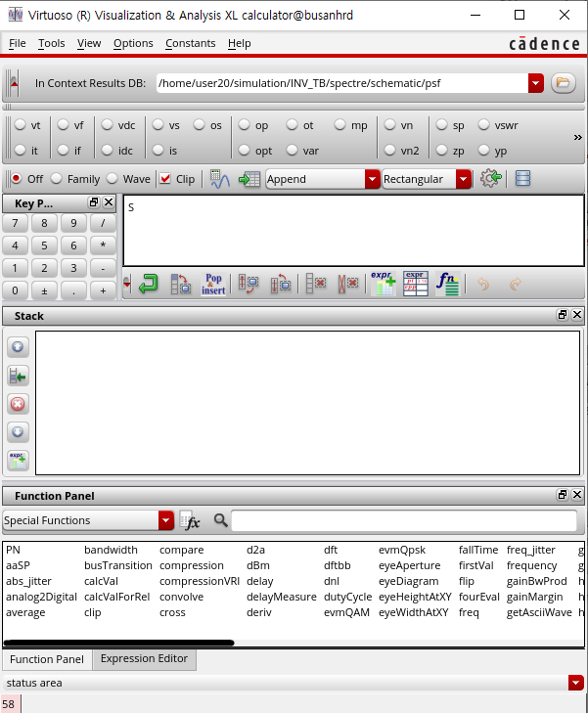This screenshot has height=713, width=588.
Task: Open the Tools menu
Action: (x=52, y=43)
